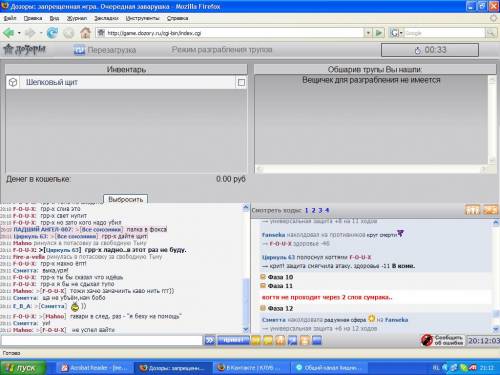The height and width of the screenshot is (375, 500).
Task: Click the Выбросить button
Action: 126,199
